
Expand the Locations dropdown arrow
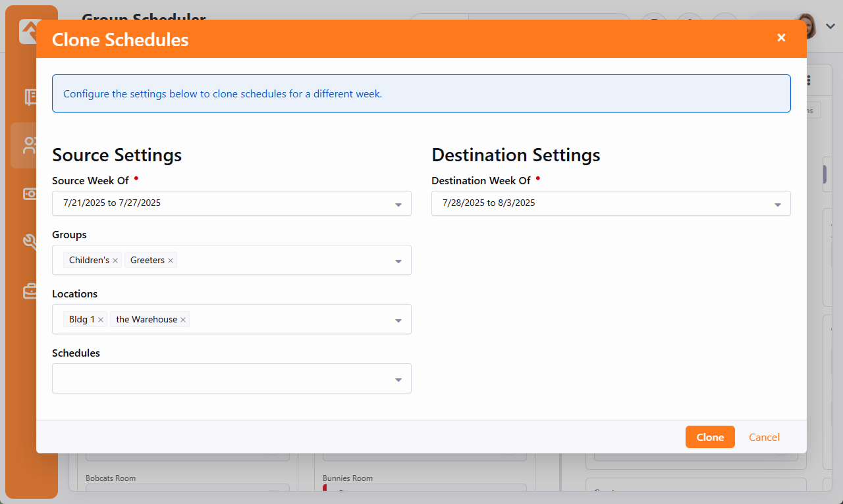tap(398, 320)
